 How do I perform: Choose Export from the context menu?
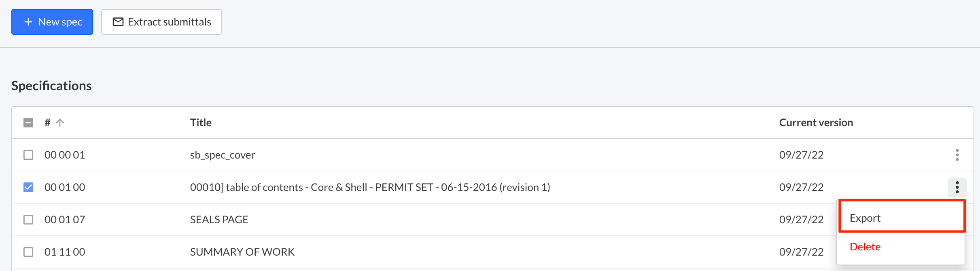(x=865, y=218)
